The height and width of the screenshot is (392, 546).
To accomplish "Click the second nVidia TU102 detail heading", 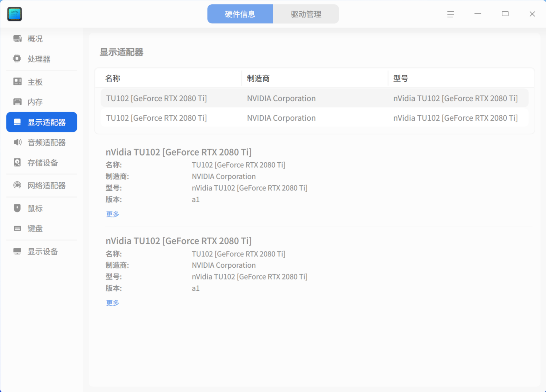I will [x=178, y=241].
